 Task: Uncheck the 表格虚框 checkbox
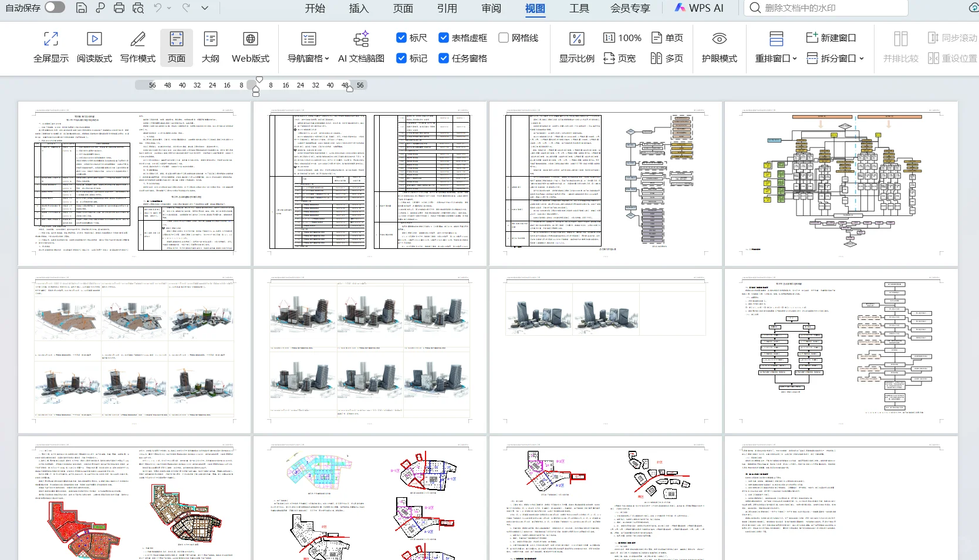(x=444, y=38)
